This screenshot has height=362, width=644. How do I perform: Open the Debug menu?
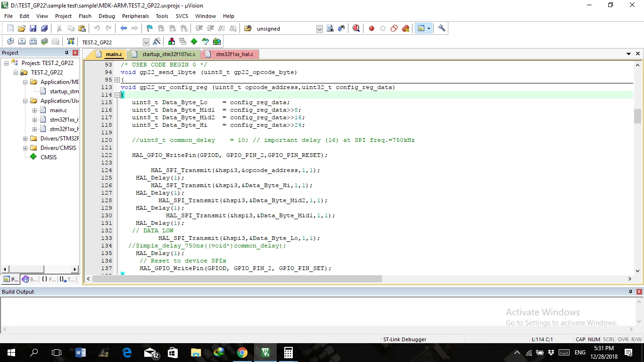point(107,16)
